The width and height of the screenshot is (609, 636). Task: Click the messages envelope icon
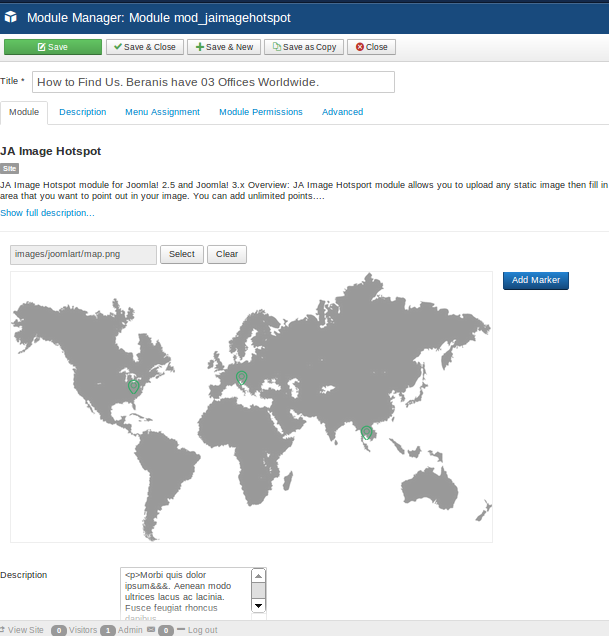[151, 630]
